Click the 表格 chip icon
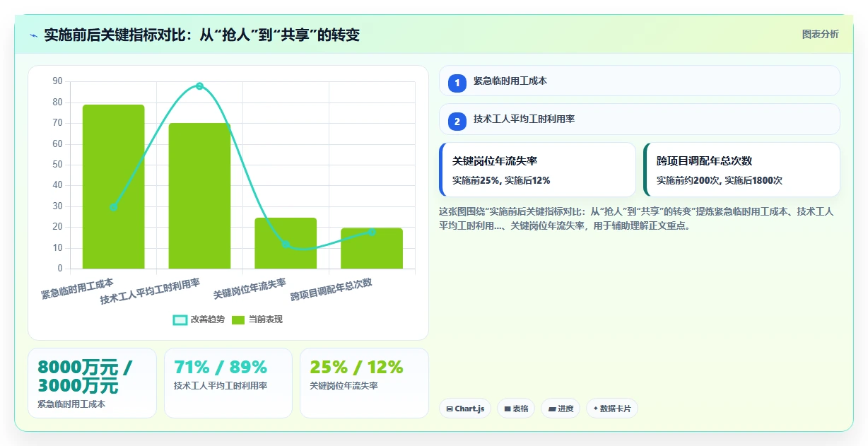Image resolution: width=868 pixels, height=446 pixels. click(507, 409)
